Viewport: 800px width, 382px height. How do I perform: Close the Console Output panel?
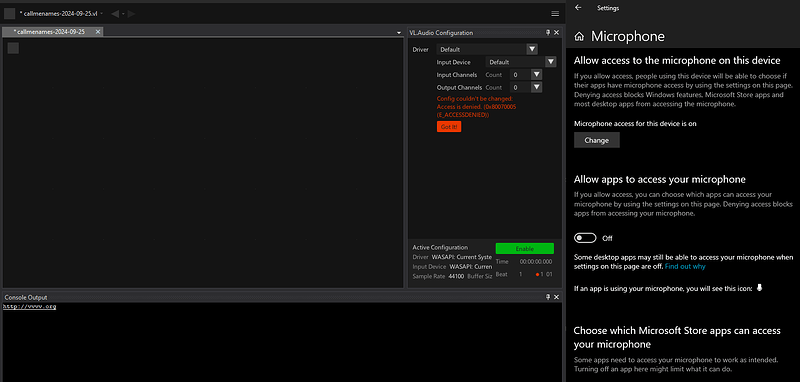(557, 297)
